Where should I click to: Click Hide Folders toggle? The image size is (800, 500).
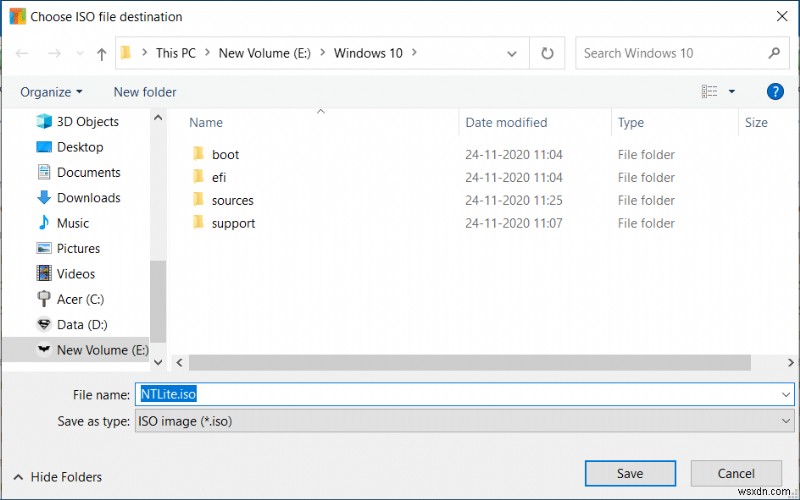[58, 477]
